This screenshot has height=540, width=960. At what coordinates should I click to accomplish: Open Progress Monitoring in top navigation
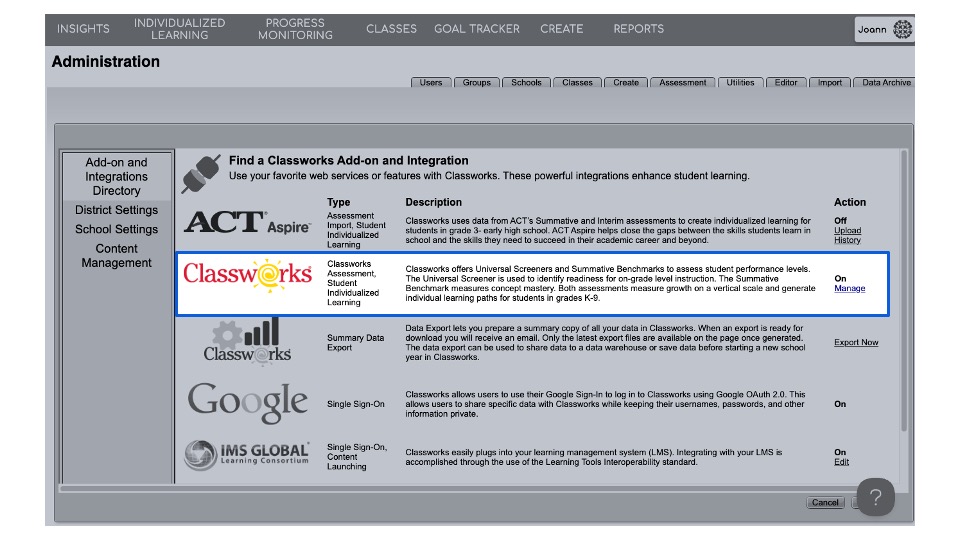pyautogui.click(x=295, y=29)
